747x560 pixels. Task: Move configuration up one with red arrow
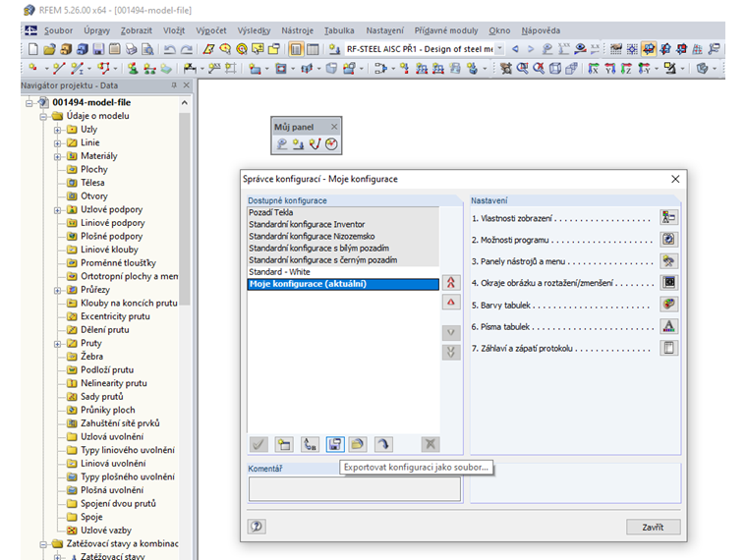coord(451,302)
